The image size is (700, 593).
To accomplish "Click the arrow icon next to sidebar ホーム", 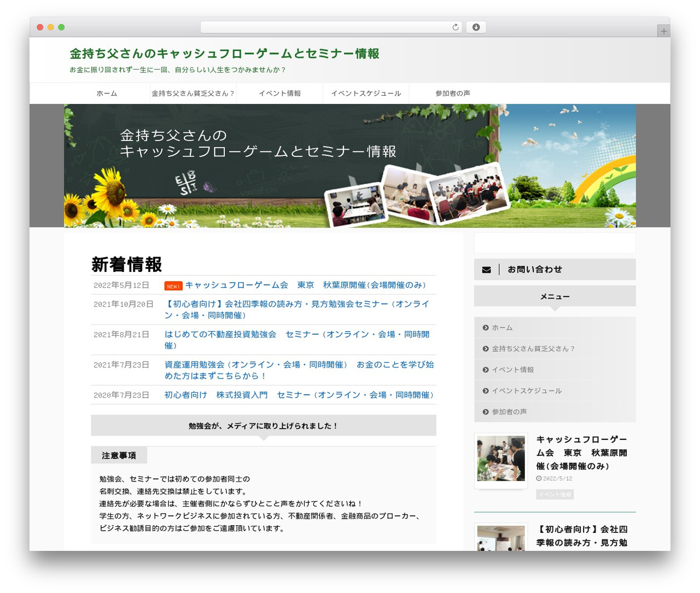I will (486, 328).
